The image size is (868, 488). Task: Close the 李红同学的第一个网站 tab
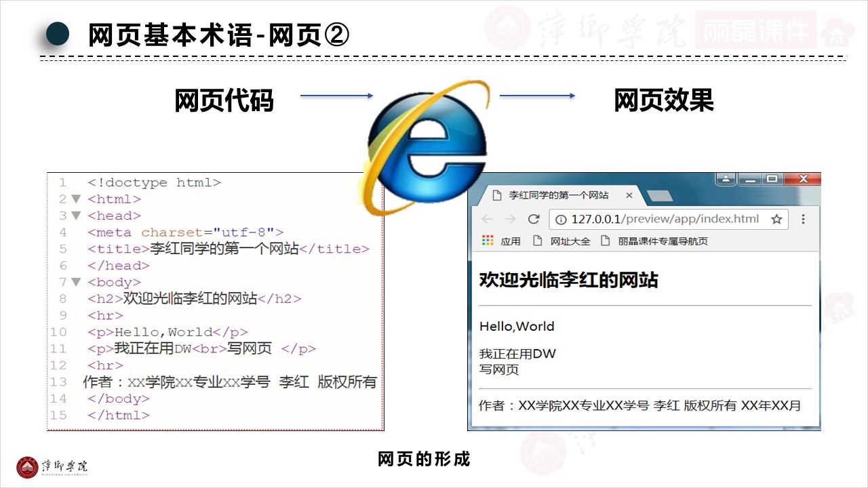tap(629, 195)
